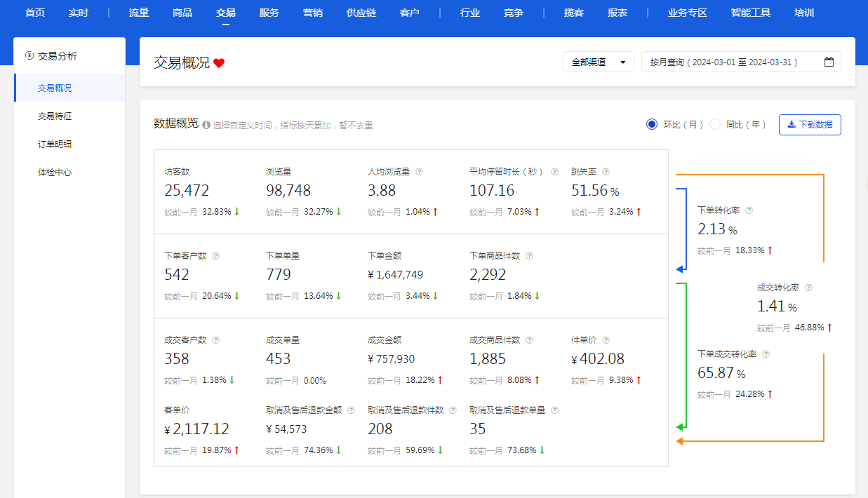Viewport: 868px width, 498px height.
Task: Click help icon beside 成交转化率
Action: [x=808, y=288]
